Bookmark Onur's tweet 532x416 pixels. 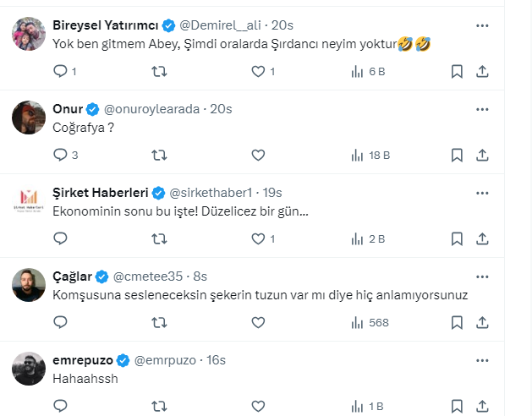(x=457, y=155)
